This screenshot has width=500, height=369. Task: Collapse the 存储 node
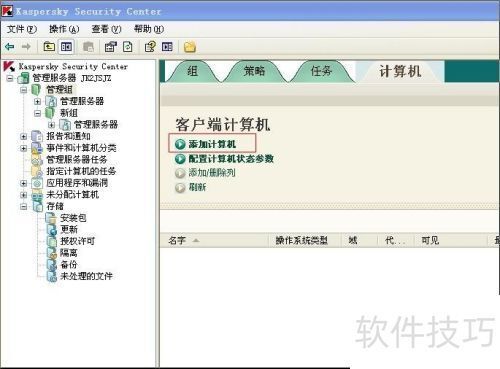click(24, 206)
